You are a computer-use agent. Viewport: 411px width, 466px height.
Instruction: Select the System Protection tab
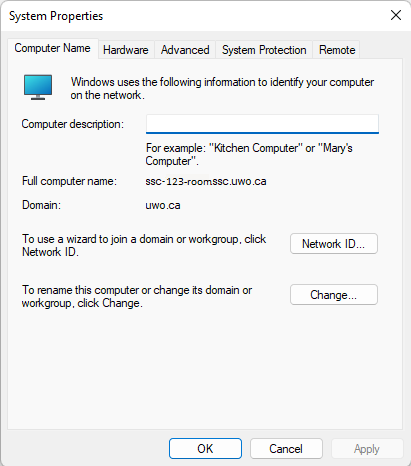[264, 50]
